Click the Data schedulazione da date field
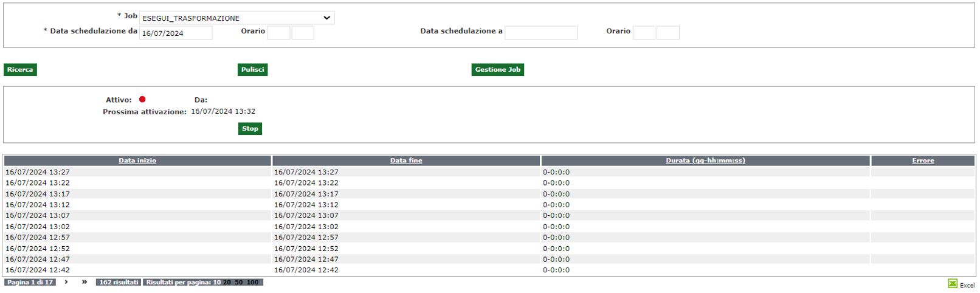This screenshot has width=980, height=293. 176,33
